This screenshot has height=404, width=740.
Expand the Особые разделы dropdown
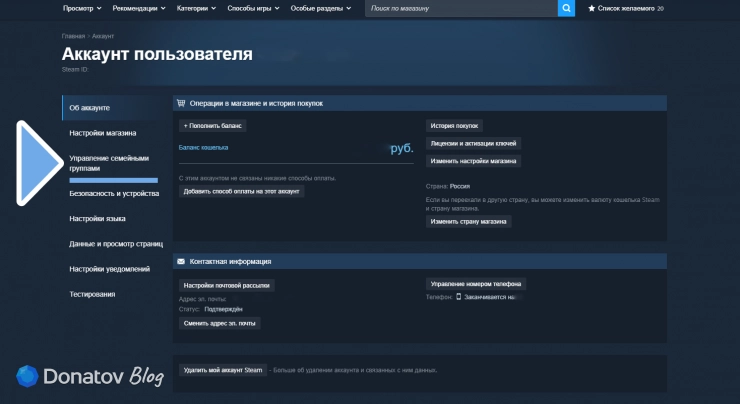(x=321, y=8)
